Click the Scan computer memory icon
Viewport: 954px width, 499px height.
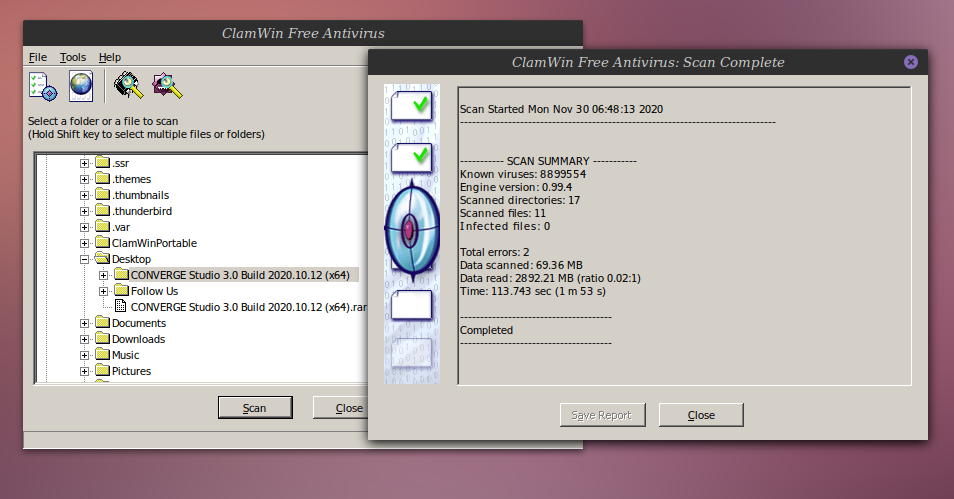coord(128,86)
